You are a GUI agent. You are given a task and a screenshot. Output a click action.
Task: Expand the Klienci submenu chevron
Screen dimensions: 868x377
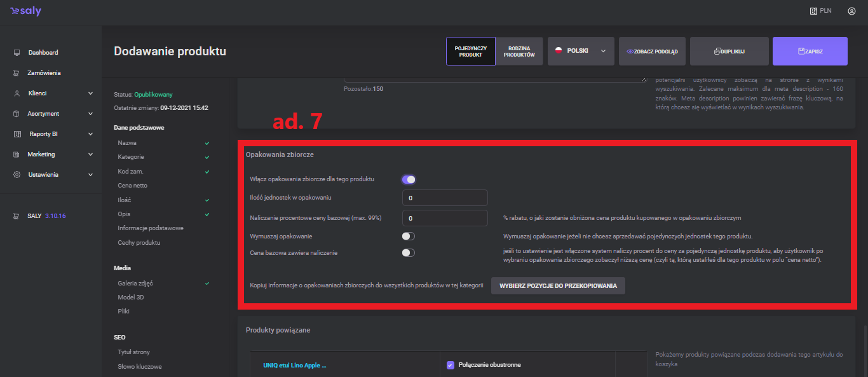[90, 93]
